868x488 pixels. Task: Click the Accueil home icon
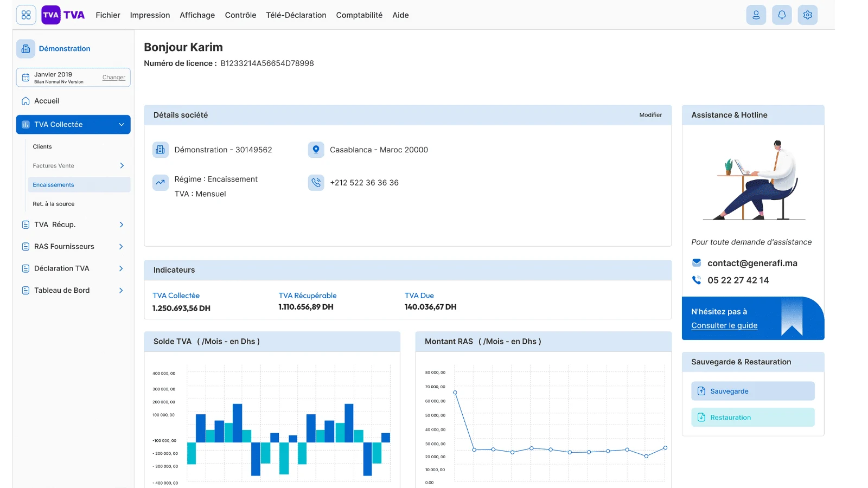[x=25, y=101]
